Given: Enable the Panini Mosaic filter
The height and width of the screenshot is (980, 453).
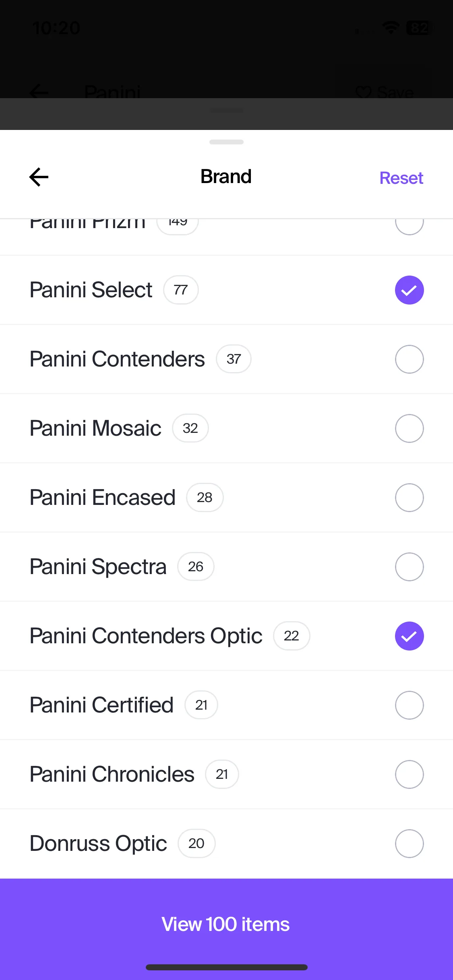Looking at the screenshot, I should point(409,428).
